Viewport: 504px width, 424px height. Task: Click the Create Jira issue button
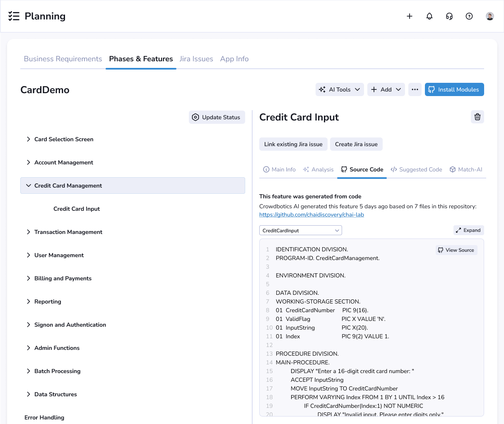tap(356, 144)
